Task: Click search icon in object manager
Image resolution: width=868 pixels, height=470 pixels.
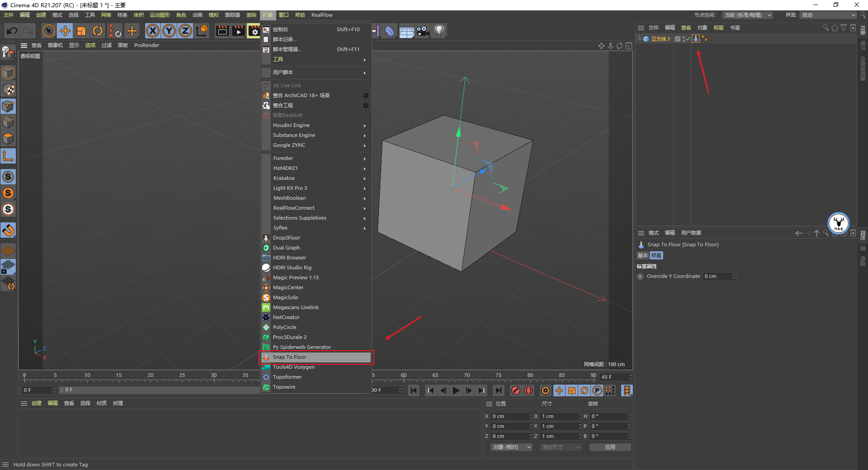Action: 826,28
